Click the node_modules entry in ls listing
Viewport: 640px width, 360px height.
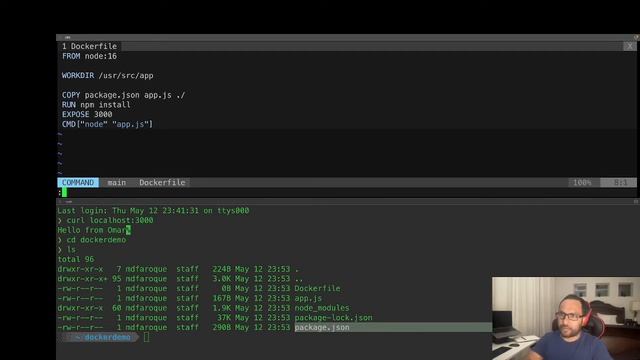322,308
